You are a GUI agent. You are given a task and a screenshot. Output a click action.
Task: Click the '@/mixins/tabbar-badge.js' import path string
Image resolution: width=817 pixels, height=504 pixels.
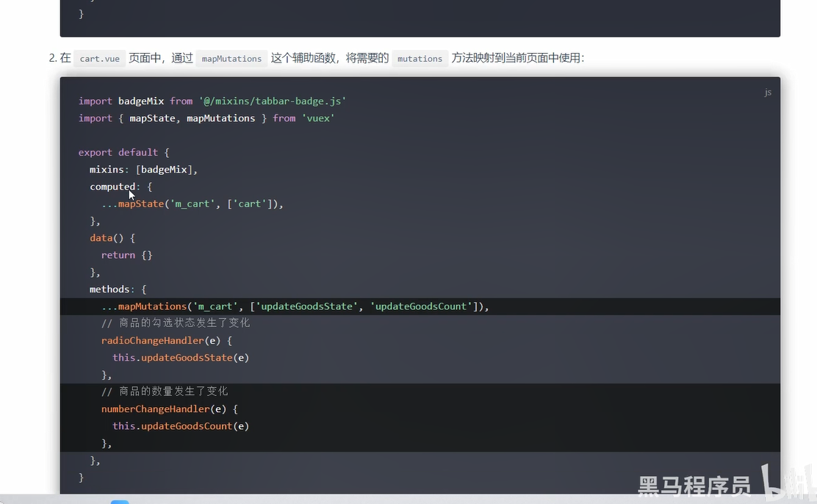[x=273, y=101]
